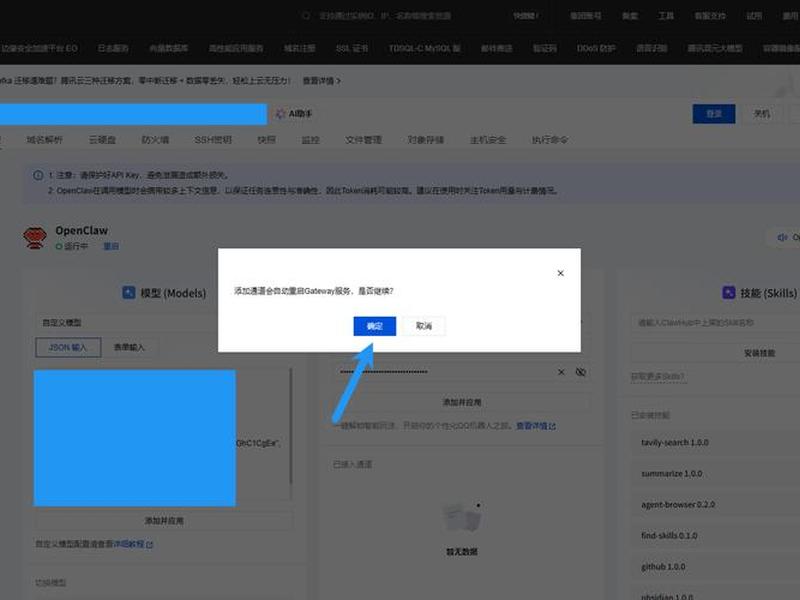Clear the channel token field with X icon
The height and width of the screenshot is (600, 800).
point(561,372)
